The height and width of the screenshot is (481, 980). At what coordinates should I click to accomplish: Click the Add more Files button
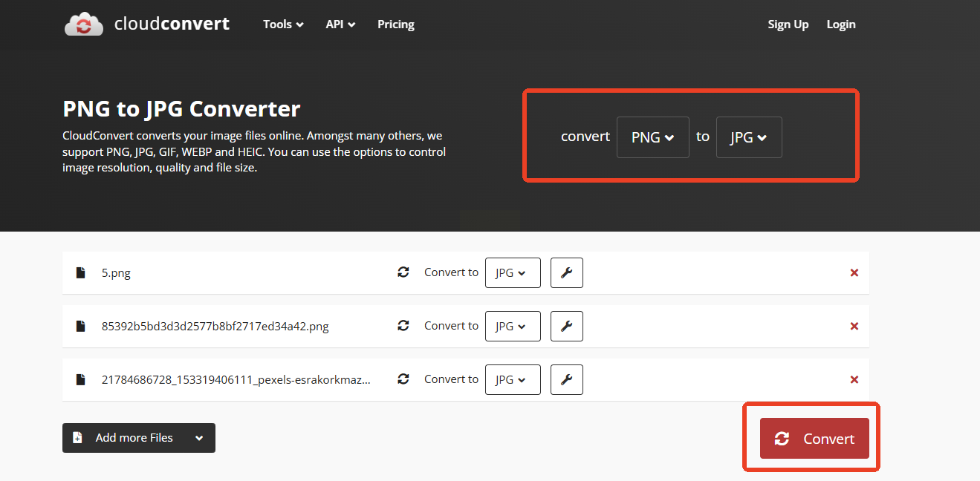139,438
